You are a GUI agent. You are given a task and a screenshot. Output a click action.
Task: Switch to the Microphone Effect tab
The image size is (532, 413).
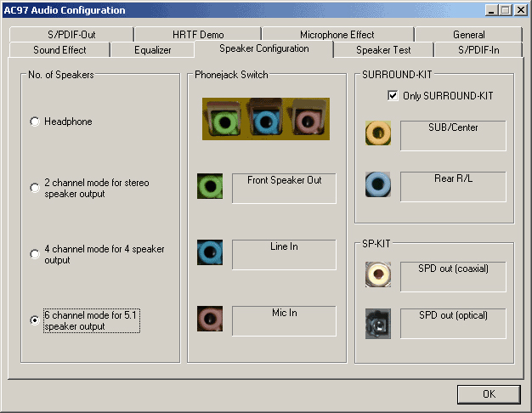point(337,35)
